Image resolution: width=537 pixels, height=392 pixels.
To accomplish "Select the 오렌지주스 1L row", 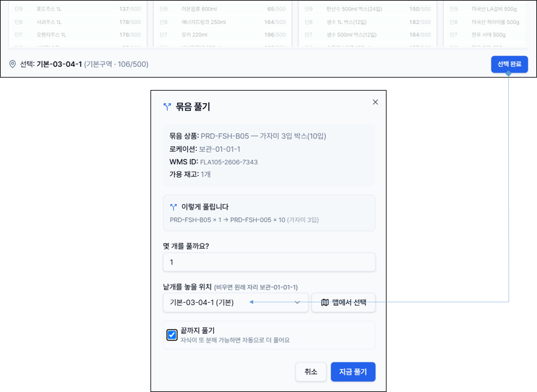I will 78,35.
